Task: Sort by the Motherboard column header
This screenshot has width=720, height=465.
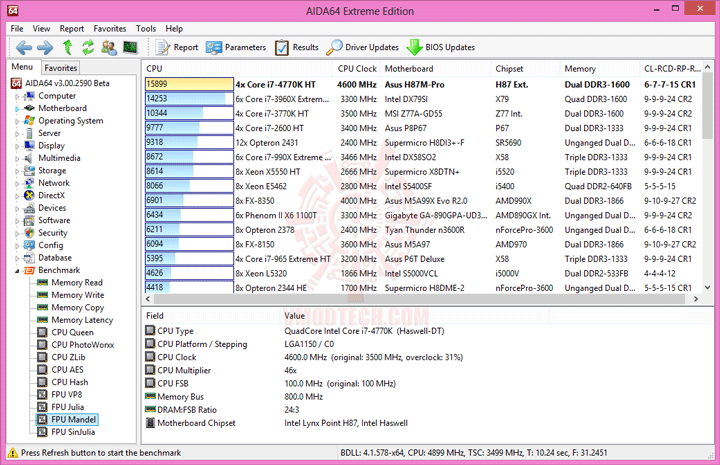Action: click(436, 68)
